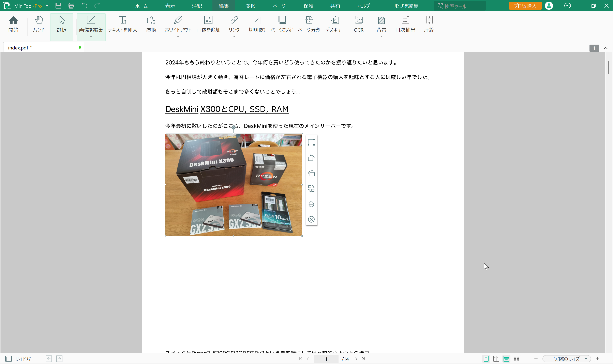The width and height of the screenshot is (613, 364).
Task: Add a new tab with plus button
Action: (91, 47)
